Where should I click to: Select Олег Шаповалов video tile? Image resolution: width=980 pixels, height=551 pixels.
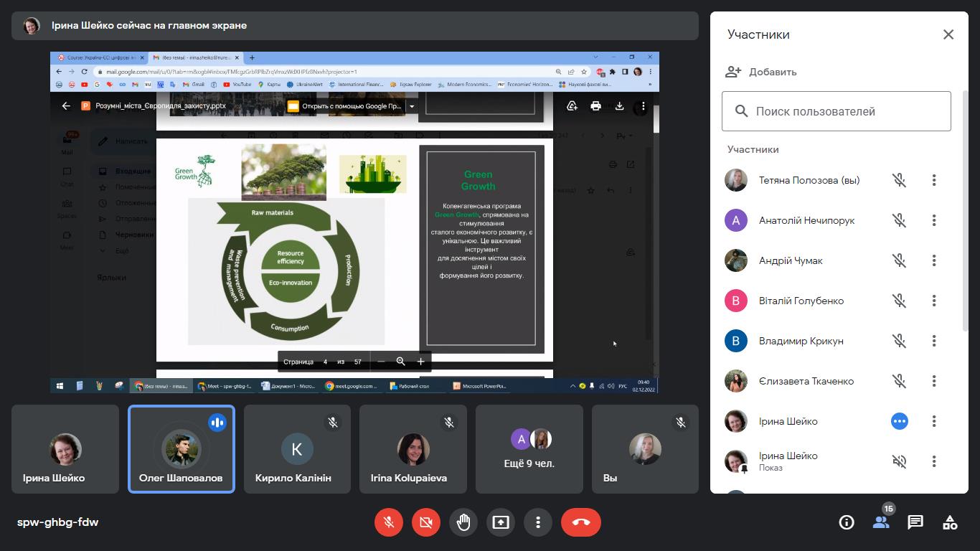pos(182,449)
